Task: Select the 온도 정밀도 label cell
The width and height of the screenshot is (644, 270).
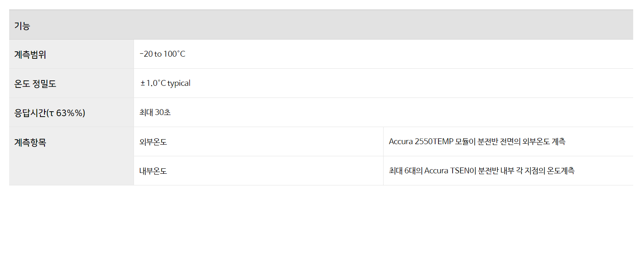Action: coord(71,83)
